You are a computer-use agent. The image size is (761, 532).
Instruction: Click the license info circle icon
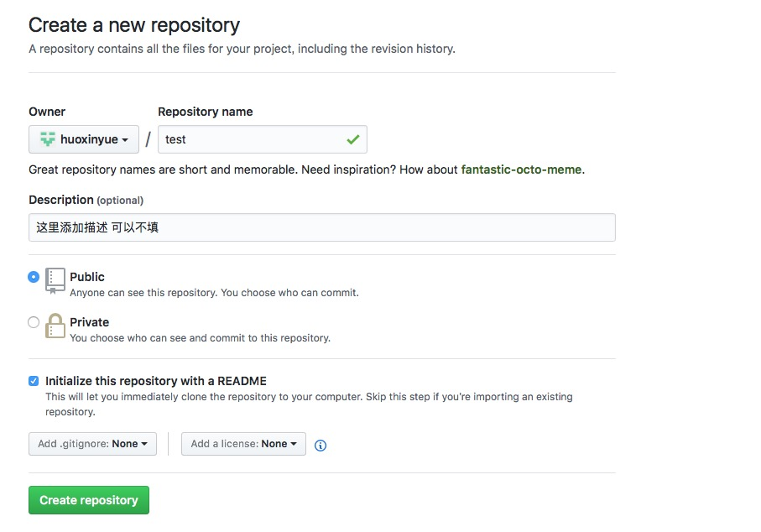(321, 446)
